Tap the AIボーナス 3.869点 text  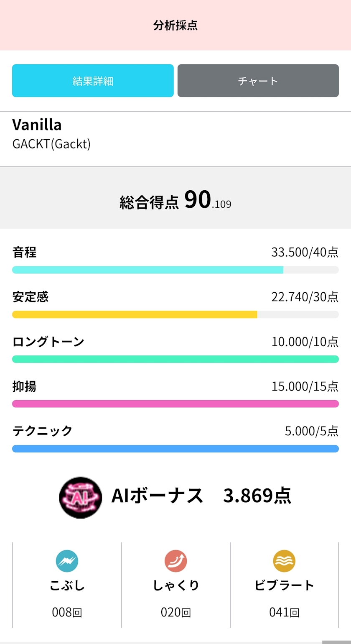(201, 496)
